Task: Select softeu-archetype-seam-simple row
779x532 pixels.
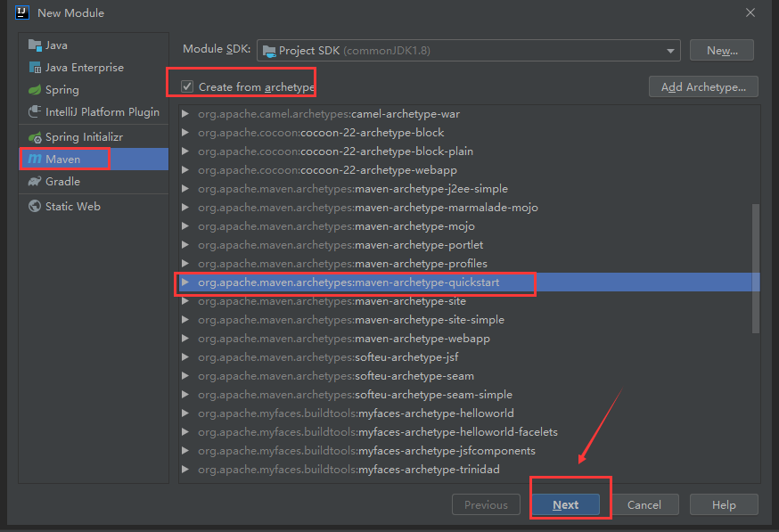Action: [x=470, y=395]
